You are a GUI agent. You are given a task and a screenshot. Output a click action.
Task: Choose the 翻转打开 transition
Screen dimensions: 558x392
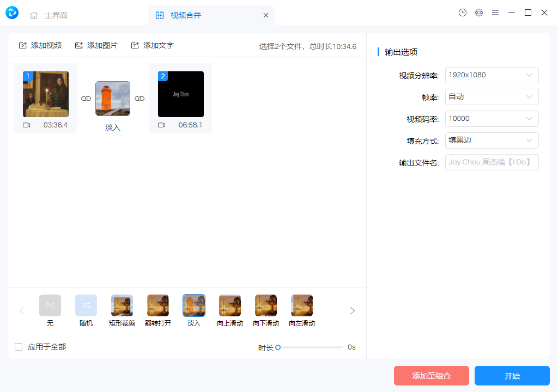point(157,305)
